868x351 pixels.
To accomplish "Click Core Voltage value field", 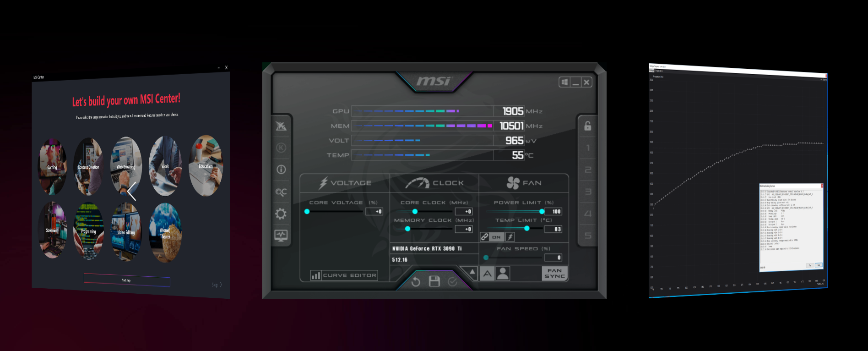I will pos(374,211).
